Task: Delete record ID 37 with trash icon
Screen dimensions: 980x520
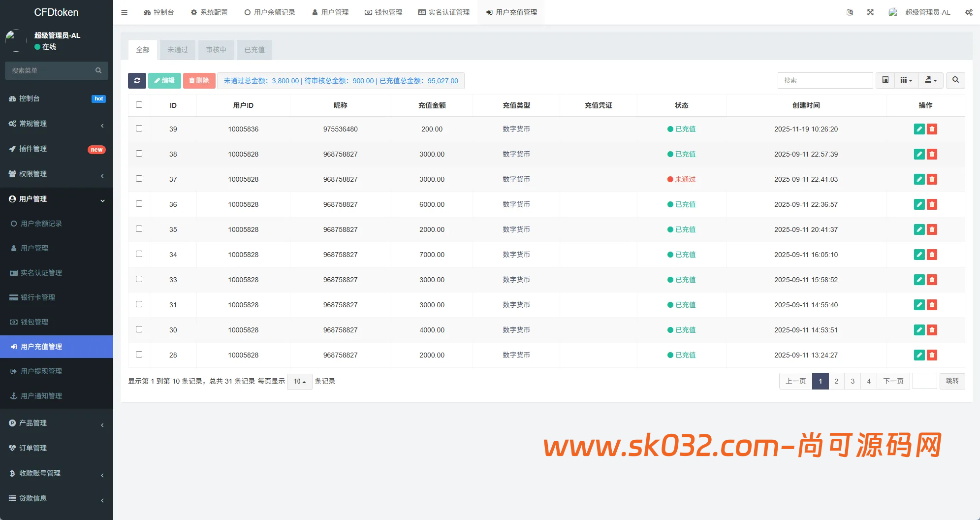Action: 932,179
